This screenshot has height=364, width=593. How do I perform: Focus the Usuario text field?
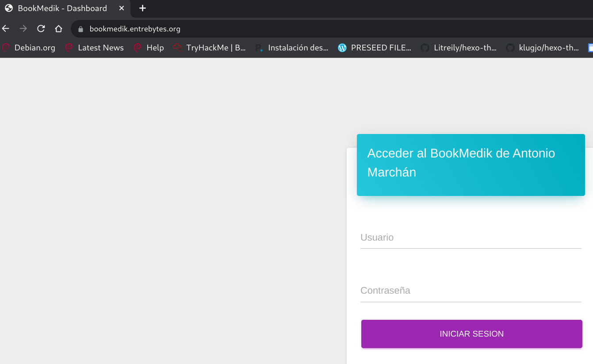[471, 238]
